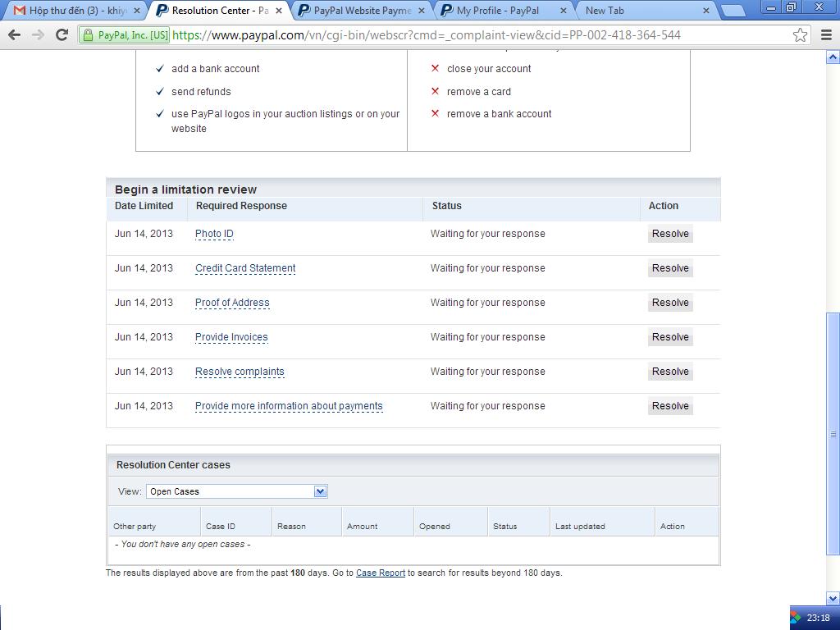Close the My Profile - PayPal tab
The width and height of the screenshot is (840, 630).
(564, 11)
